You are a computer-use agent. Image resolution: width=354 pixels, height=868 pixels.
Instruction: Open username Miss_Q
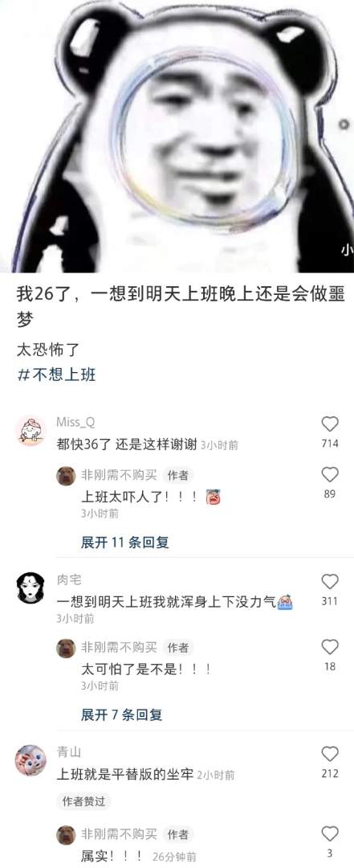75,422
